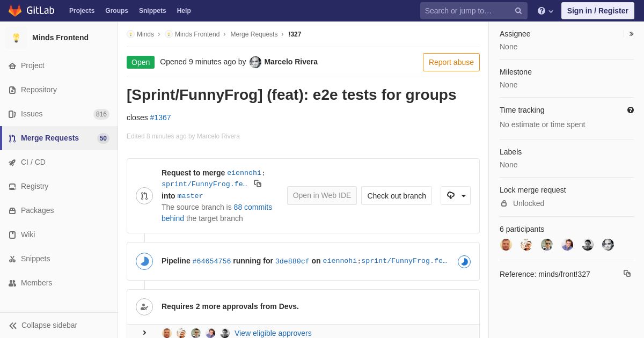This screenshot has width=644, height=338.
Task: Open linked issue #1367
Action: [160, 117]
